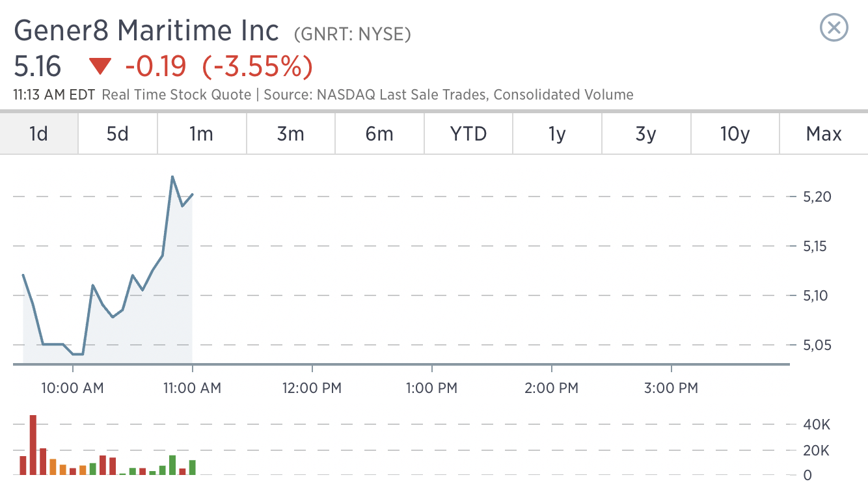Switch to the 5d chart range
868x488 pixels.
(x=118, y=134)
